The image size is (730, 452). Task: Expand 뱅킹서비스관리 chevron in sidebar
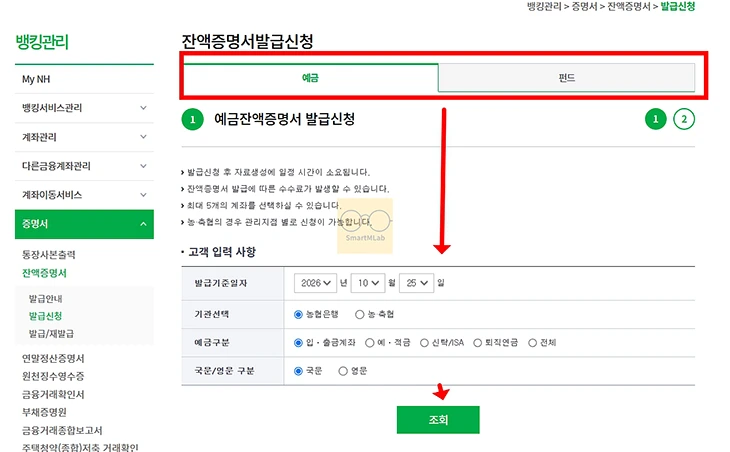tap(143, 108)
